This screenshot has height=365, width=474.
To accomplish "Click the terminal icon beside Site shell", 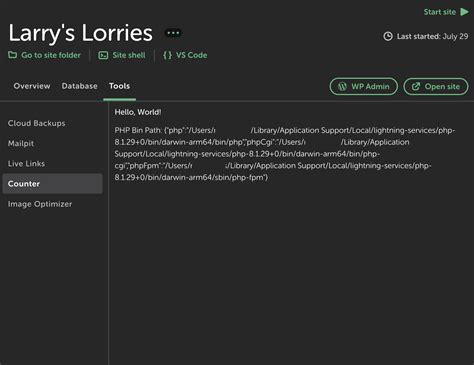I will tap(103, 55).
